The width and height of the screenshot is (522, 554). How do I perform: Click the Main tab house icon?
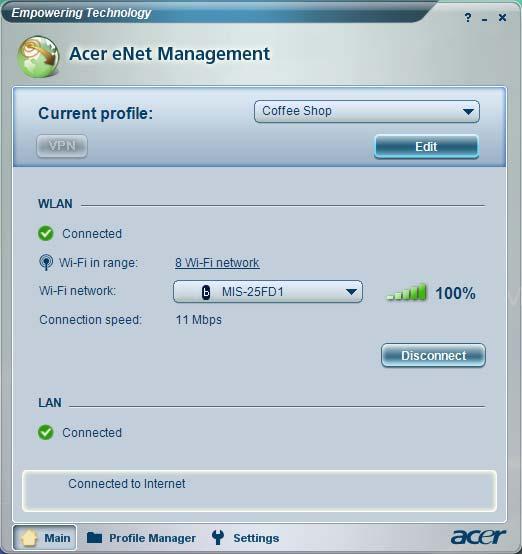29,537
